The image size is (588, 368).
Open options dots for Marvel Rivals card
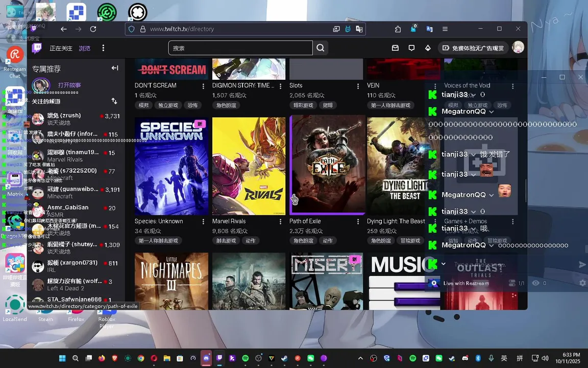281,222
